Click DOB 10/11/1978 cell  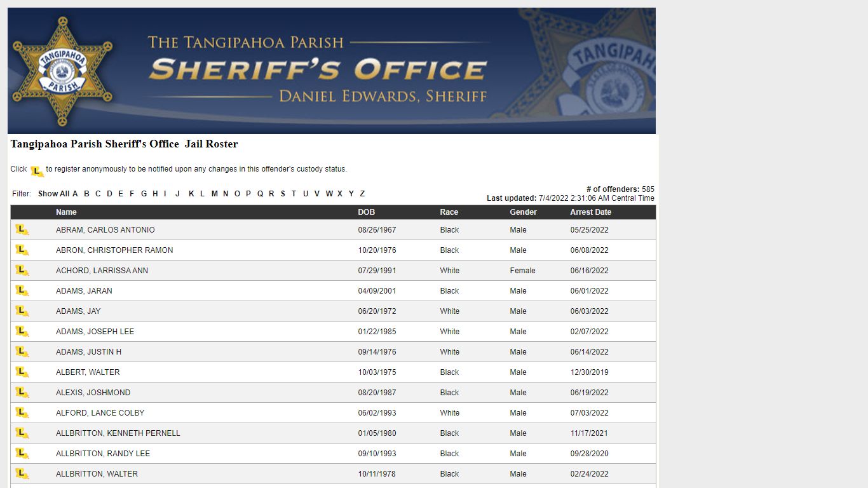click(377, 474)
